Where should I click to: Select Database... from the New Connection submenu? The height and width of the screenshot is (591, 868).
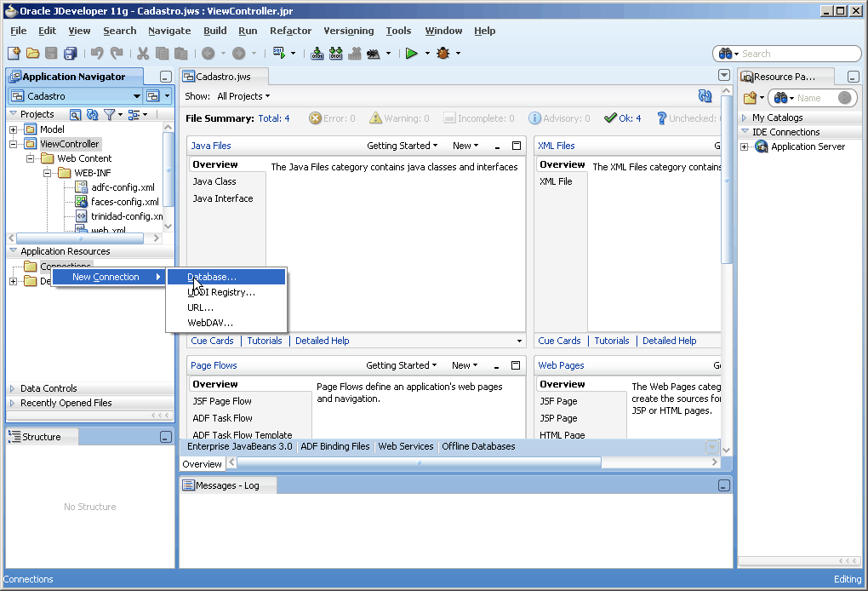(212, 277)
